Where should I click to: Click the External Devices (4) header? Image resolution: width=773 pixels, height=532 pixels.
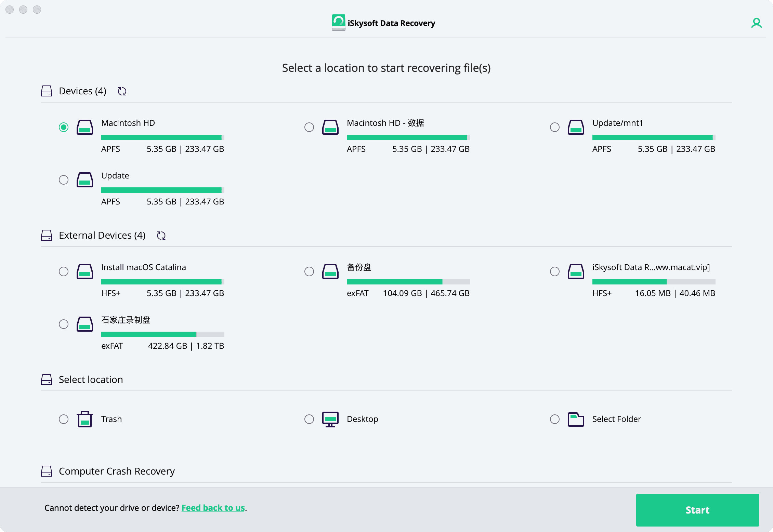tap(102, 235)
